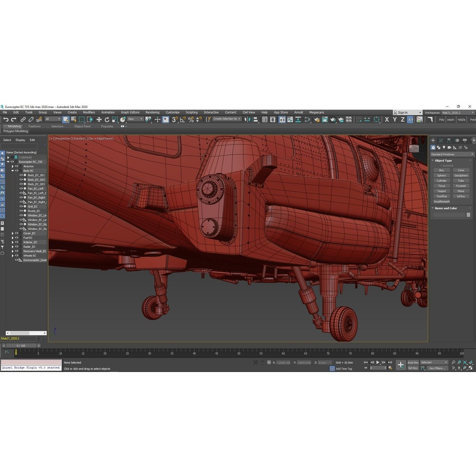This screenshot has width=476, height=476.
Task: Click the Set Key button
Action: point(413,368)
